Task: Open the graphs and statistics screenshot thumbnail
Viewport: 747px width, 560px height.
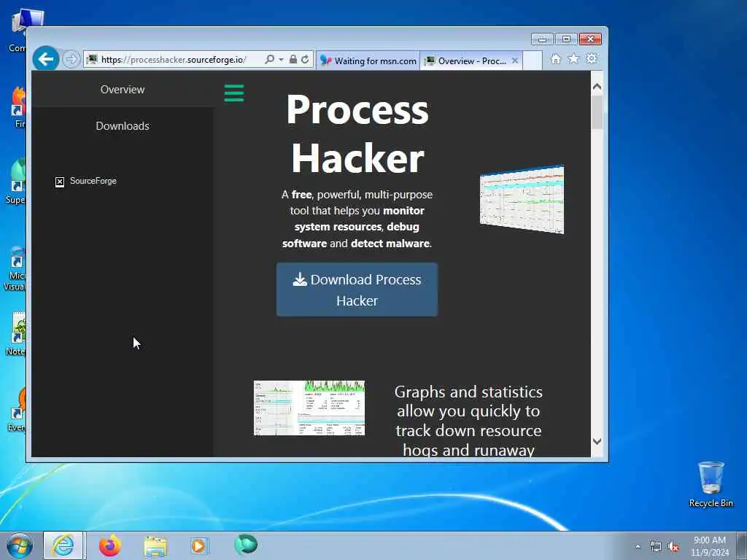Action: pyautogui.click(x=309, y=408)
